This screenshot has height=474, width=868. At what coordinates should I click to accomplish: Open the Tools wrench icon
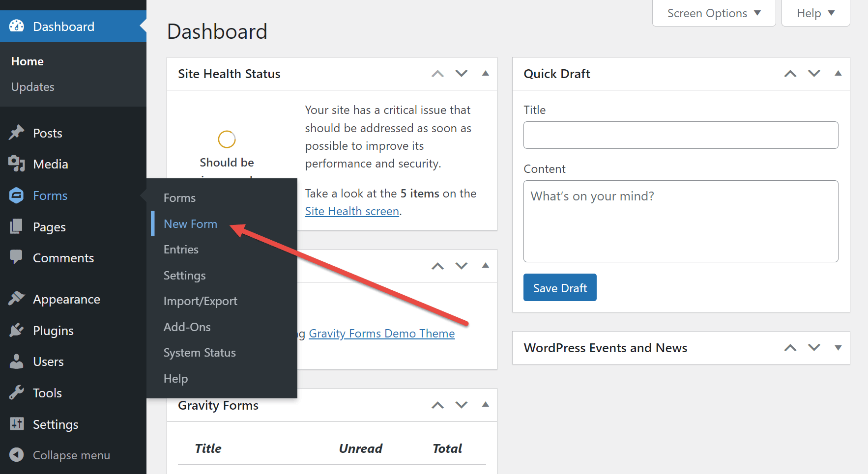(16, 392)
